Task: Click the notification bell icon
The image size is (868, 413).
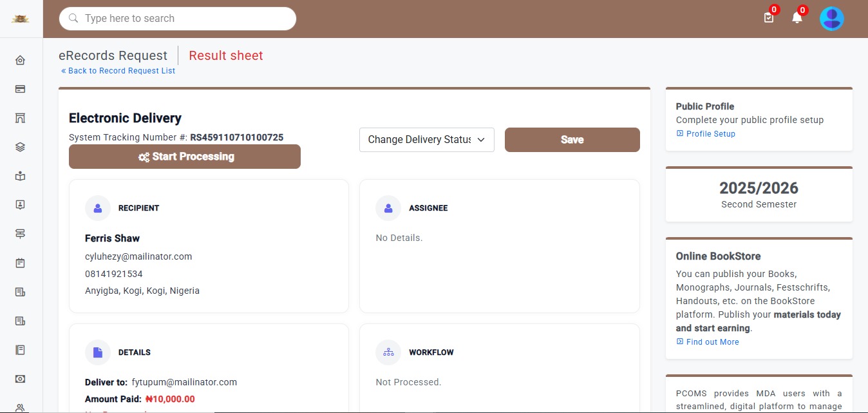Action: (797, 18)
